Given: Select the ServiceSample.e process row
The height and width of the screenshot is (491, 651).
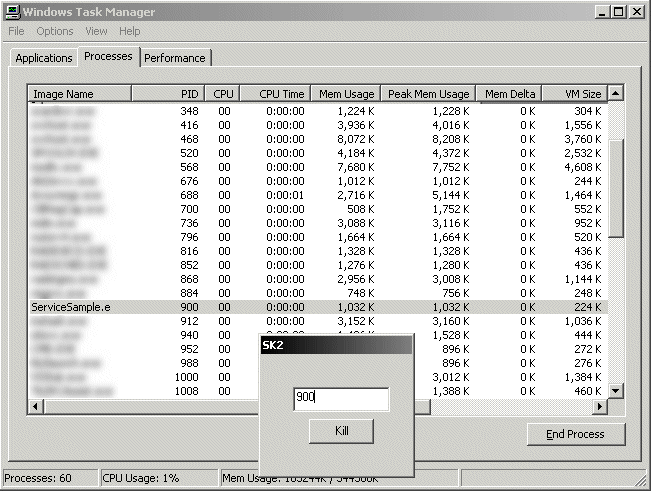Looking at the screenshot, I should pyautogui.click(x=71, y=307).
